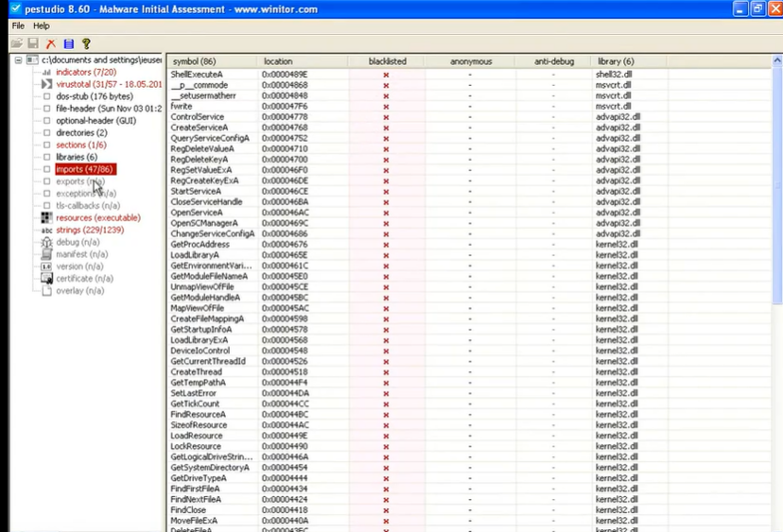
Task: Toggle the tls-callbacks checkbox
Action: pyautogui.click(x=46, y=206)
